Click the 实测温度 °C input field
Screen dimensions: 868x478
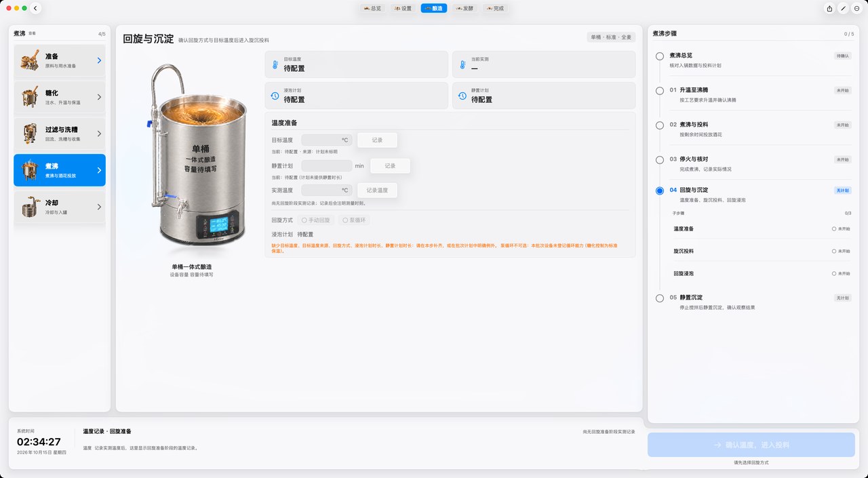click(327, 191)
